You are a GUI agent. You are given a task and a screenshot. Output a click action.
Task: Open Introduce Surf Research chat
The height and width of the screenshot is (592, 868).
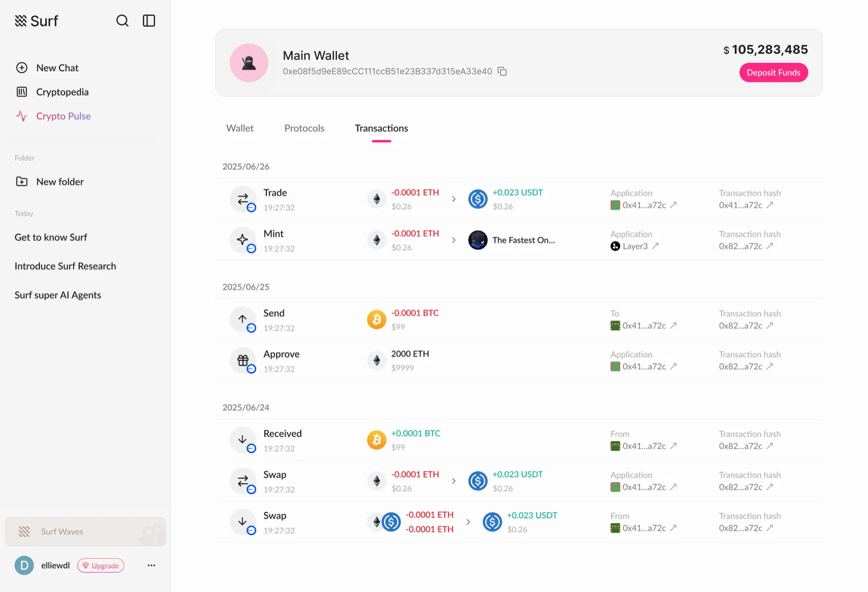[65, 266]
